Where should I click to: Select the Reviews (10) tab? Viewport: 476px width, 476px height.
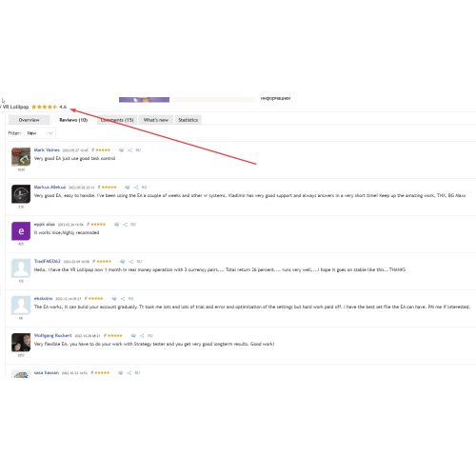coord(73,120)
